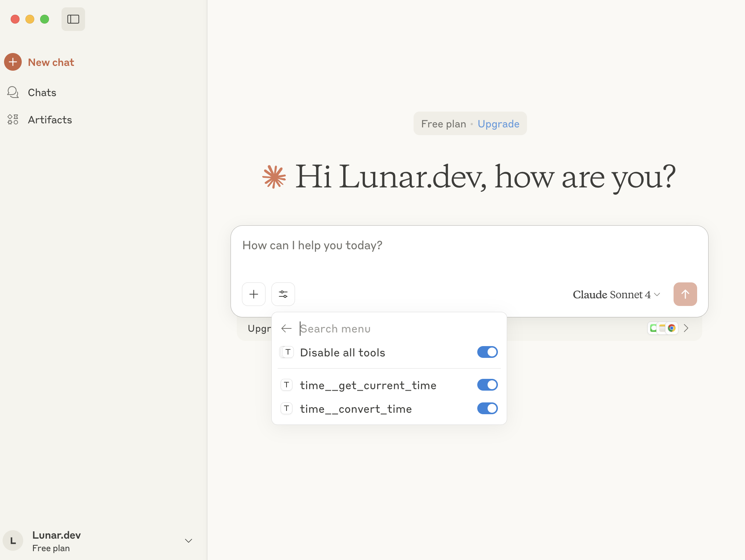Click the New chat label

coord(51,62)
